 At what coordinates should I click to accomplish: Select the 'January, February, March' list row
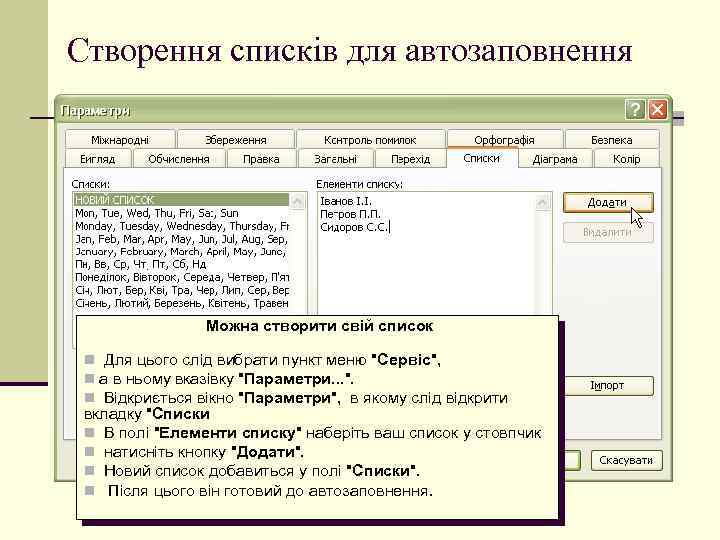click(x=181, y=252)
